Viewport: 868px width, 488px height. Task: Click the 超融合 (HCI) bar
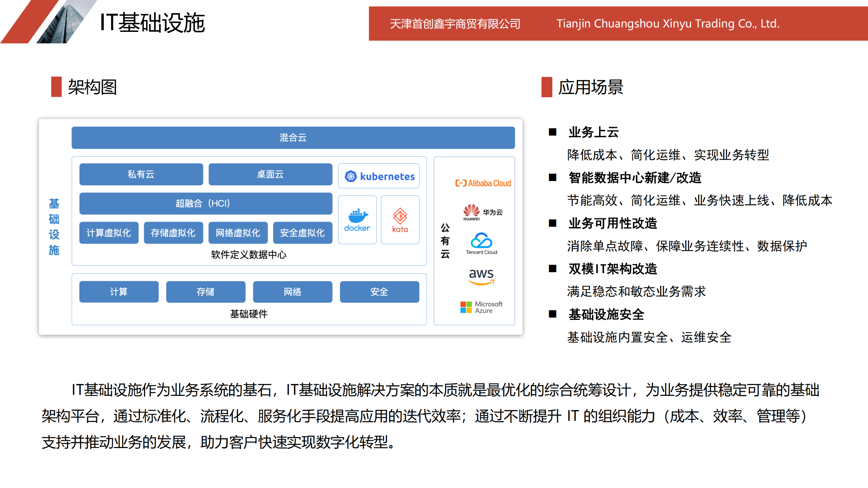(205, 203)
